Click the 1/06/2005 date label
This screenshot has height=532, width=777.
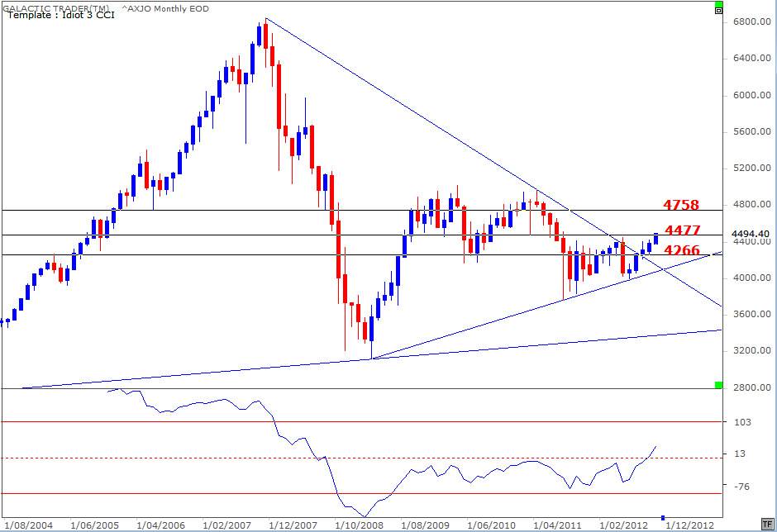click(94, 525)
